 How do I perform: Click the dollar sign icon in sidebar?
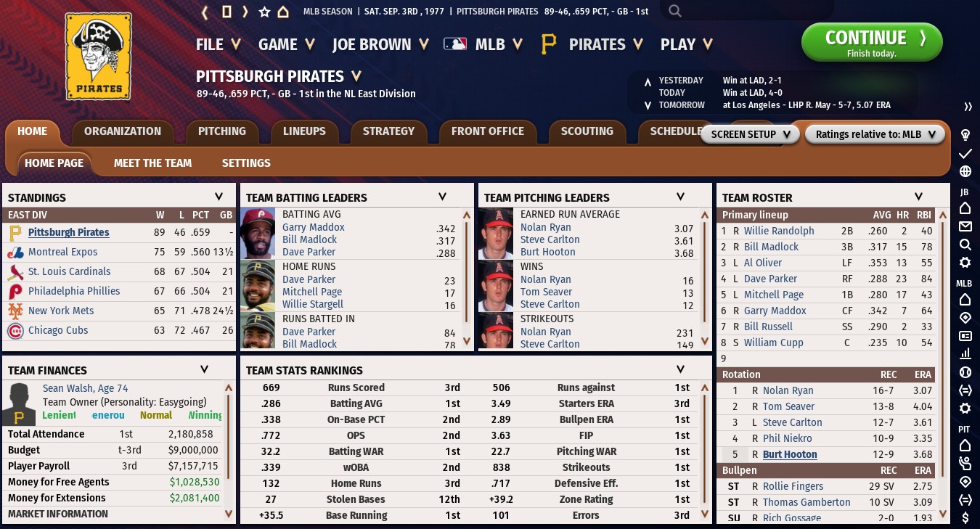pyautogui.click(x=965, y=517)
